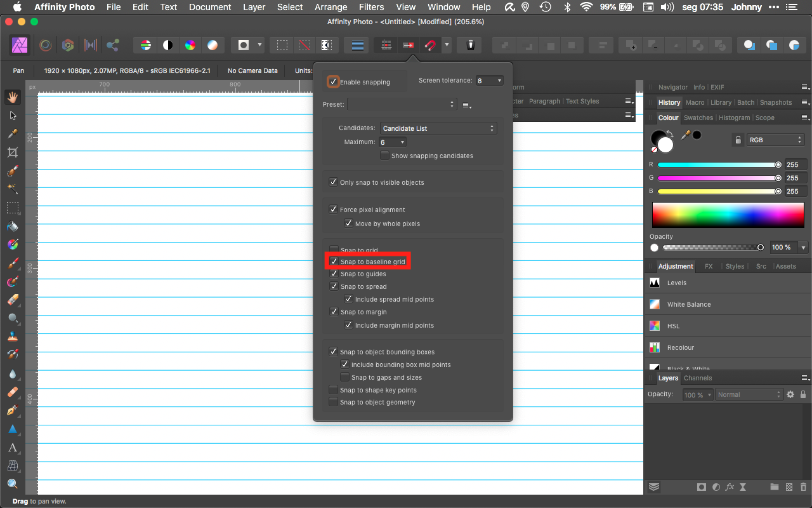Open the colour Opacity percentage dropdown
The image size is (812, 508).
click(804, 247)
